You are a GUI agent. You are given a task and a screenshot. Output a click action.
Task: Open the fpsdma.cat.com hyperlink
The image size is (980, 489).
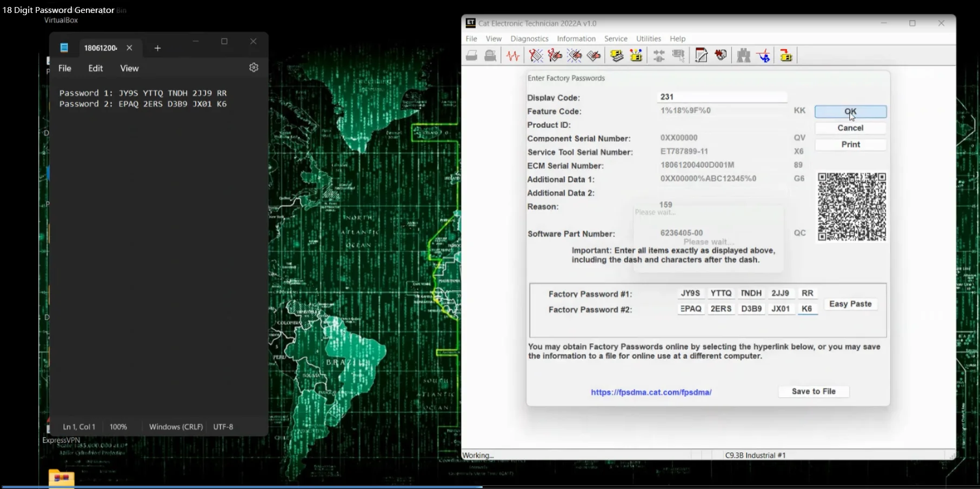tap(651, 392)
